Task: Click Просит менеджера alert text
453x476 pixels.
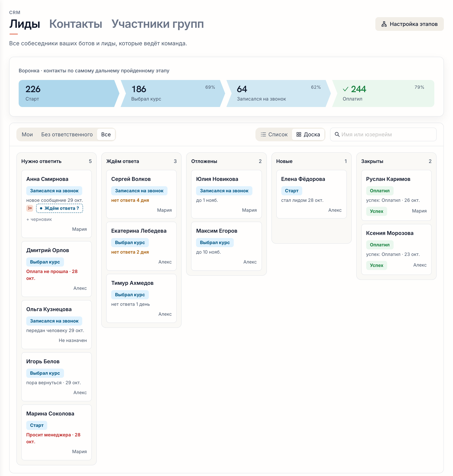Action: (x=53, y=438)
